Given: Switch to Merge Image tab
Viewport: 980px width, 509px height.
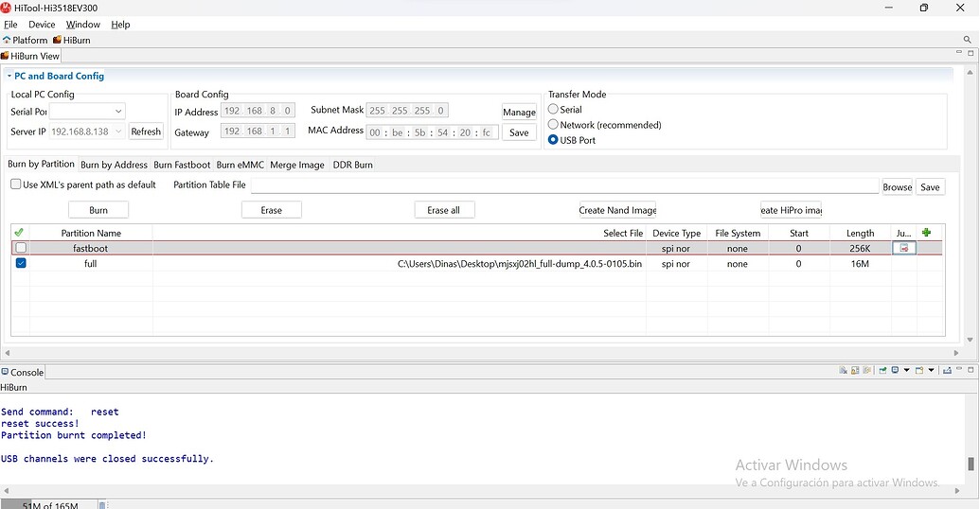Looking at the screenshot, I should click(297, 165).
